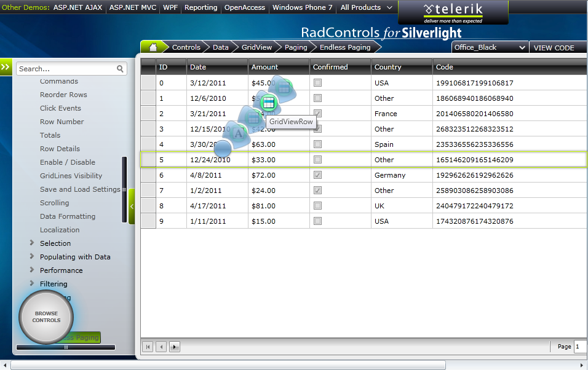588x370 pixels.
Task: Sort by the Country column header
Action: (x=402, y=67)
